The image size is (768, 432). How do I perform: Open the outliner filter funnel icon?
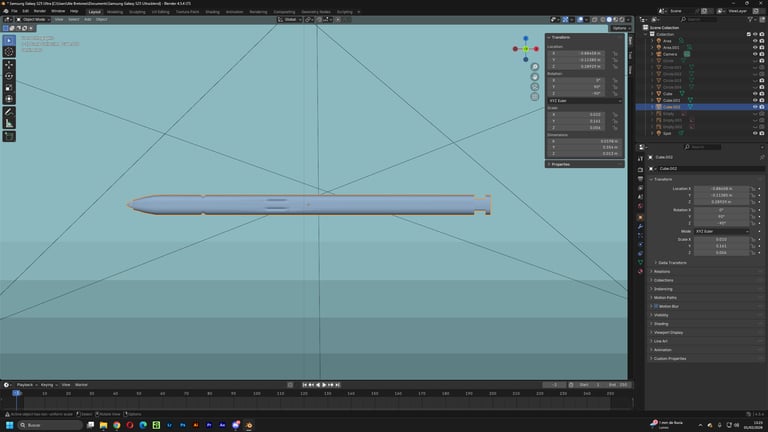[750, 20]
